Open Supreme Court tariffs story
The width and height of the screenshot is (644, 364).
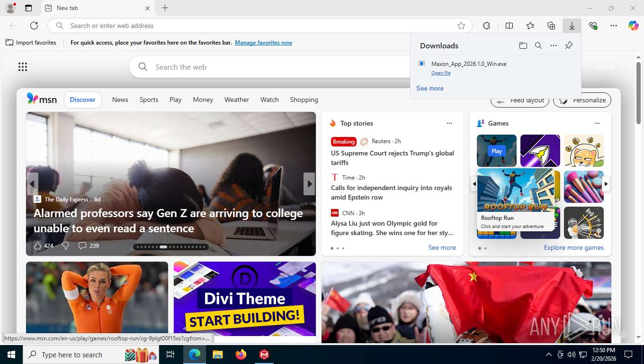click(393, 158)
